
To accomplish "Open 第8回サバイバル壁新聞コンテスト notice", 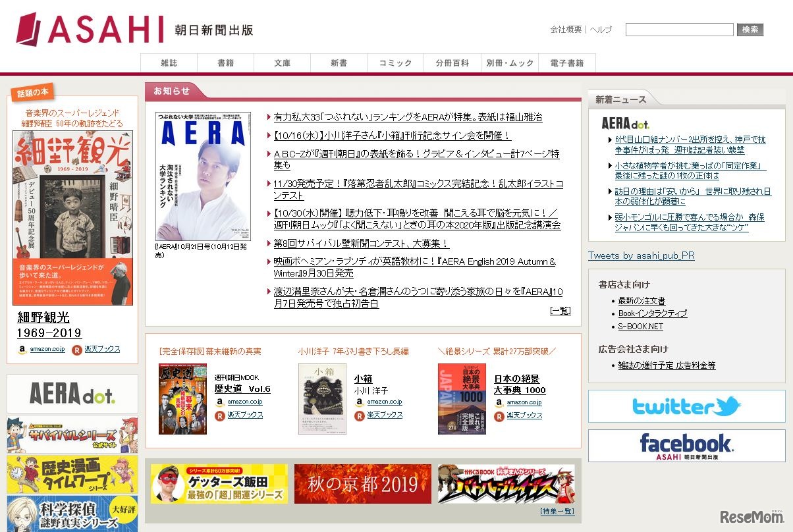I will click(361, 244).
